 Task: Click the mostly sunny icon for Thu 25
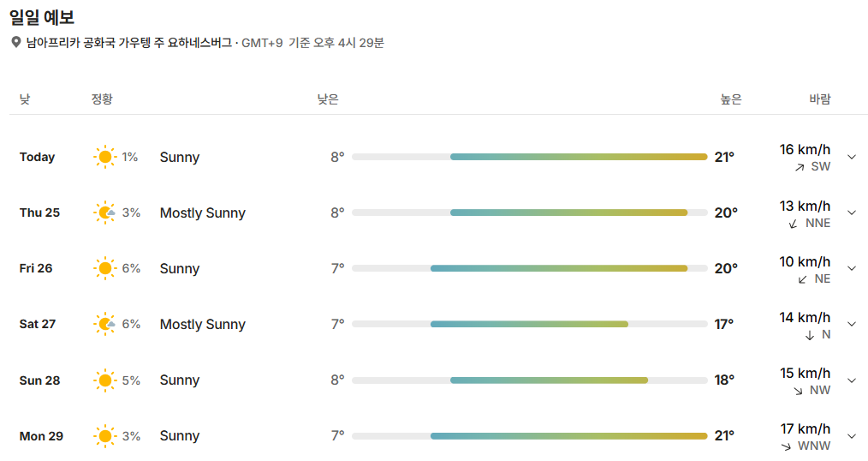(104, 213)
